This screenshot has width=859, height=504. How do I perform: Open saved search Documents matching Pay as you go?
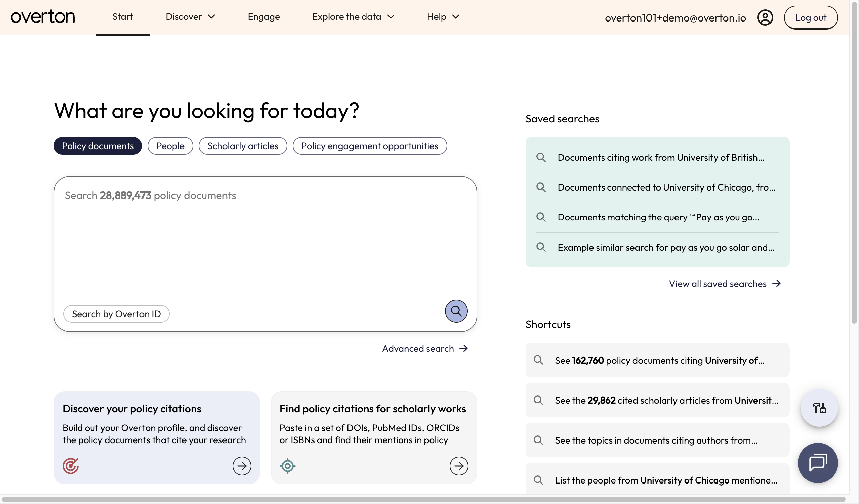(657, 217)
